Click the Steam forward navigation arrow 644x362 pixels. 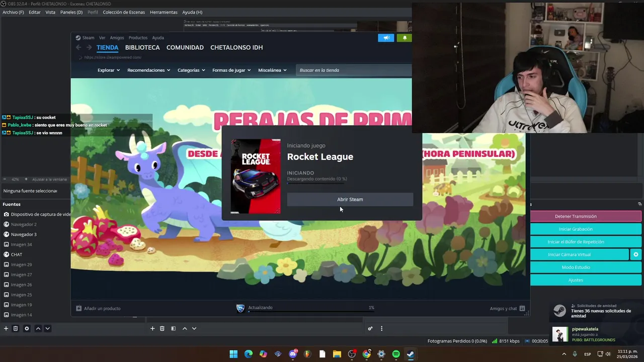click(x=89, y=47)
